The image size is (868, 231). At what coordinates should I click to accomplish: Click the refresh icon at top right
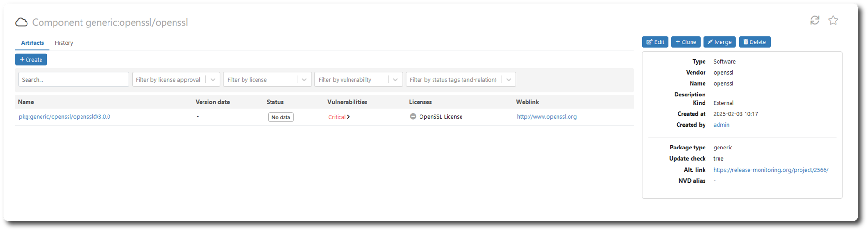(x=814, y=20)
